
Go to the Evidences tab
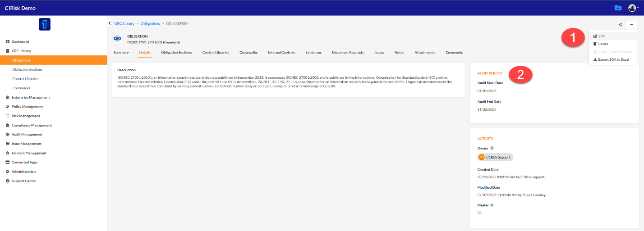click(313, 52)
